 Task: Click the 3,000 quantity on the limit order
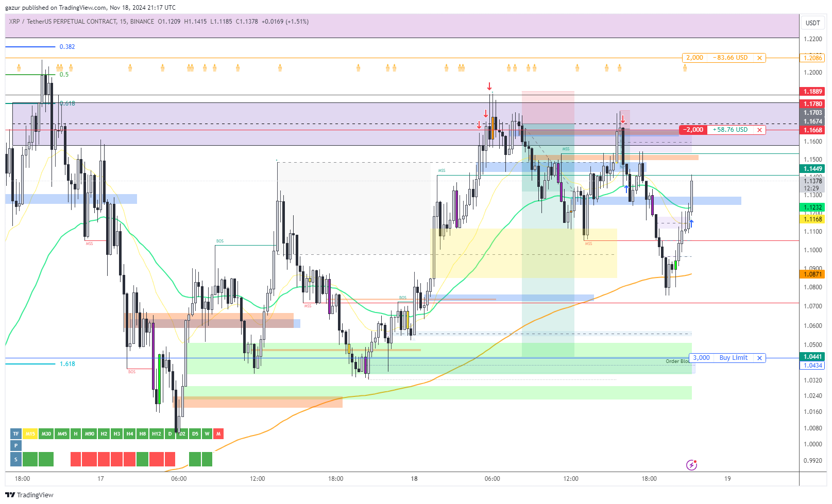pyautogui.click(x=701, y=358)
